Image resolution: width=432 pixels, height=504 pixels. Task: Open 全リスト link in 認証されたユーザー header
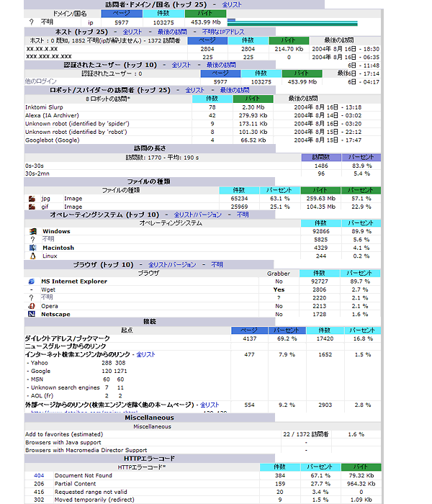181,65
